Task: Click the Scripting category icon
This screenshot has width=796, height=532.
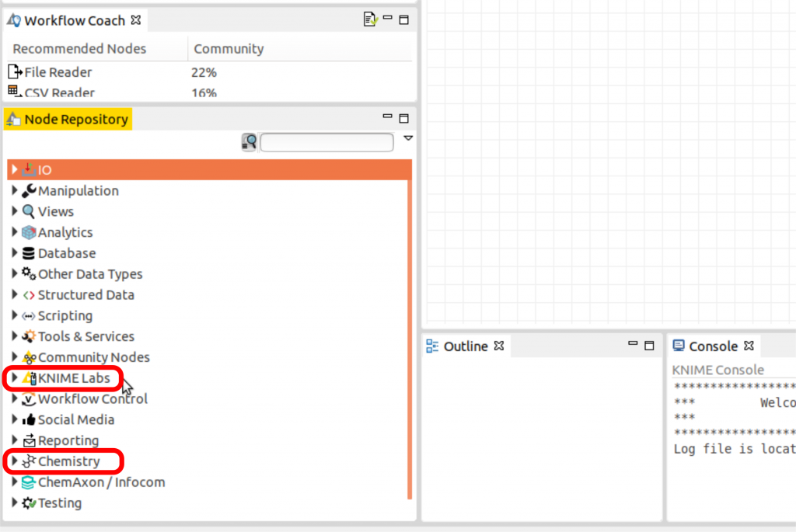Action: [x=29, y=316]
